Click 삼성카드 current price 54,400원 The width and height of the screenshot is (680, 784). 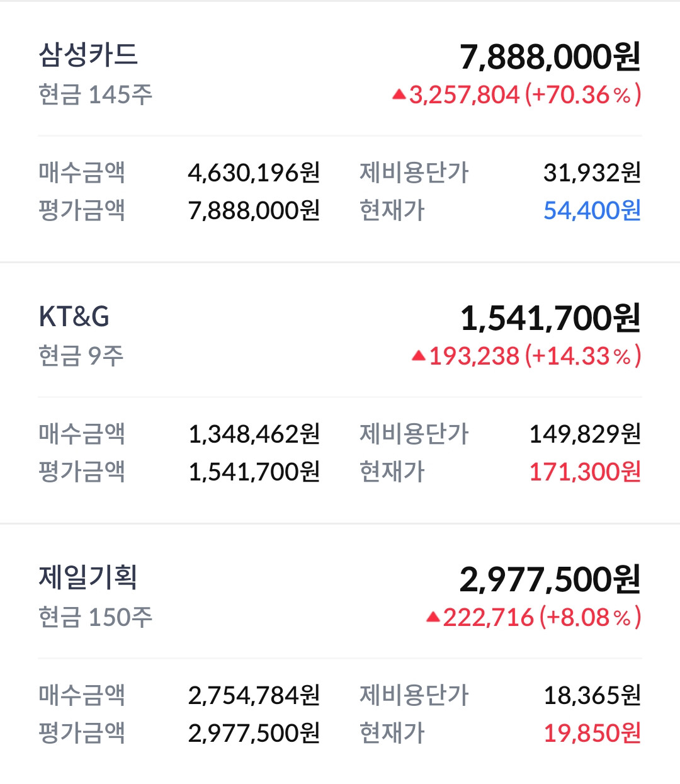point(592,210)
